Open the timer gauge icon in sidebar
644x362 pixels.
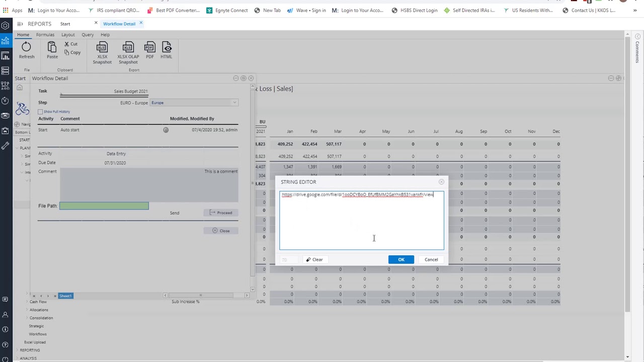6,101
